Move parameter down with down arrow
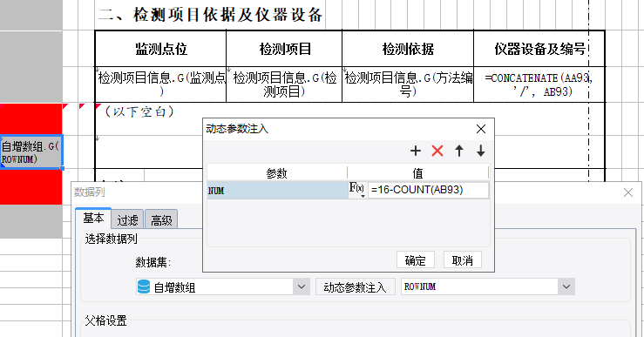Viewport: 644px width, 337px height. coord(480,151)
